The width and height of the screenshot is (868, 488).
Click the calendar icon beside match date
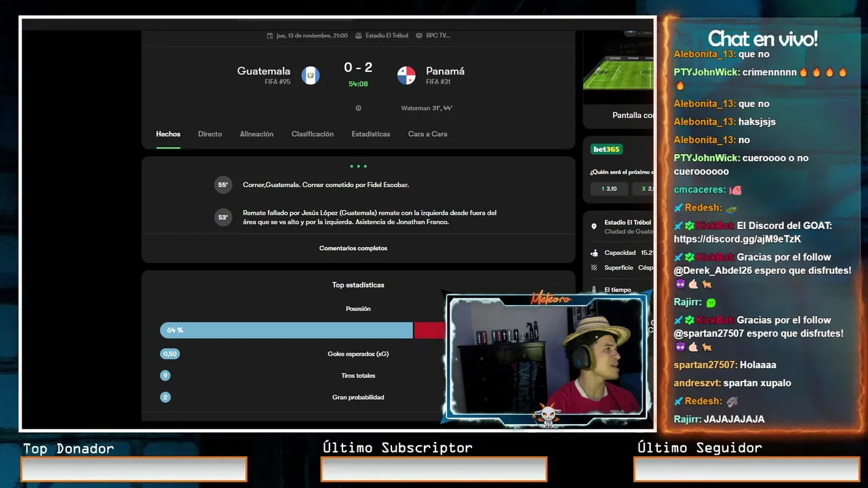point(270,36)
